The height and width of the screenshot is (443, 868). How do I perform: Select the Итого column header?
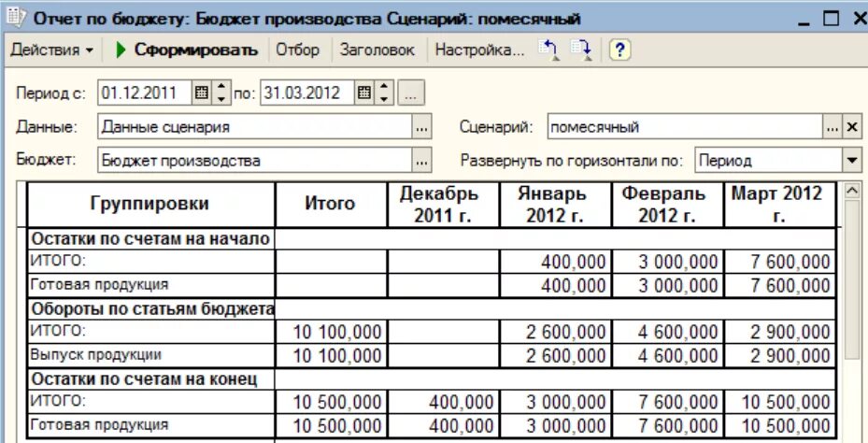coord(331,204)
